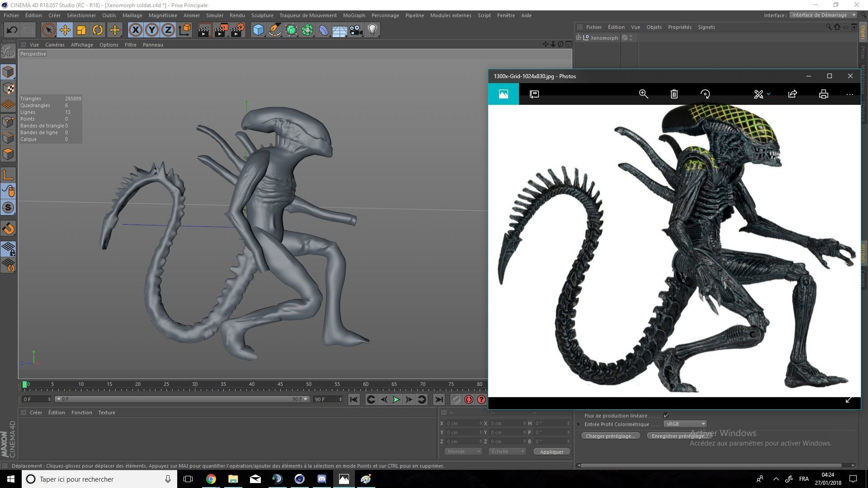Render active view clapperboard icon
Image resolution: width=868 pixels, height=488 pixels.
pyautogui.click(x=204, y=30)
